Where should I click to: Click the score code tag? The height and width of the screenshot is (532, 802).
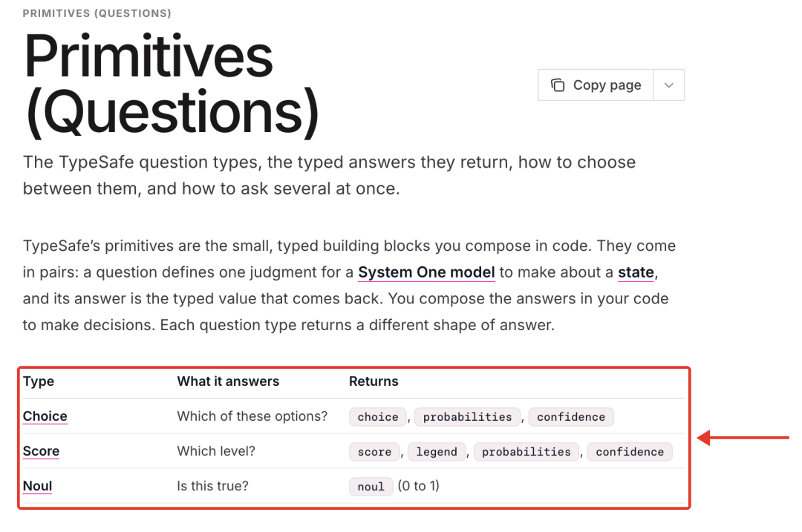point(374,452)
